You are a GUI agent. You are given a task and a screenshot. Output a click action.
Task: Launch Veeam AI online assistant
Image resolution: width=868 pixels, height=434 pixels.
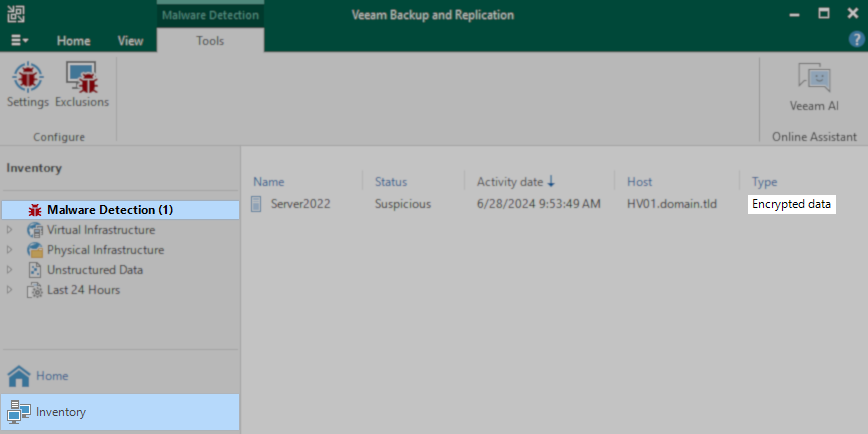(x=814, y=87)
